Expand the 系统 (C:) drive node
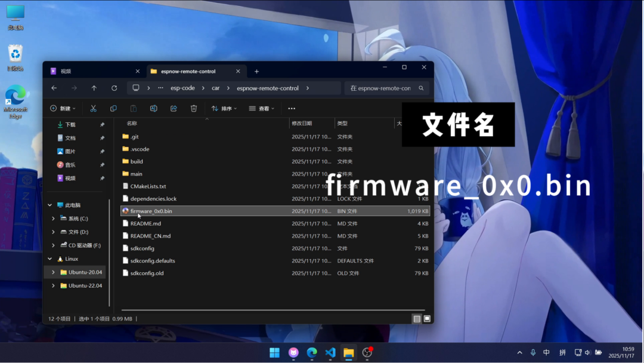The height and width of the screenshot is (363, 644). [54, 219]
